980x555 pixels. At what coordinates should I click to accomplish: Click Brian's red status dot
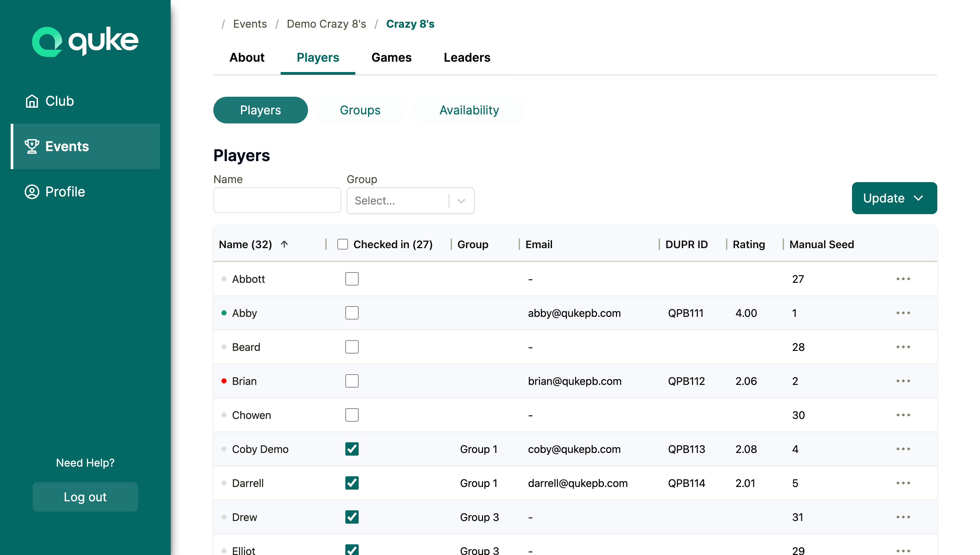[224, 381]
